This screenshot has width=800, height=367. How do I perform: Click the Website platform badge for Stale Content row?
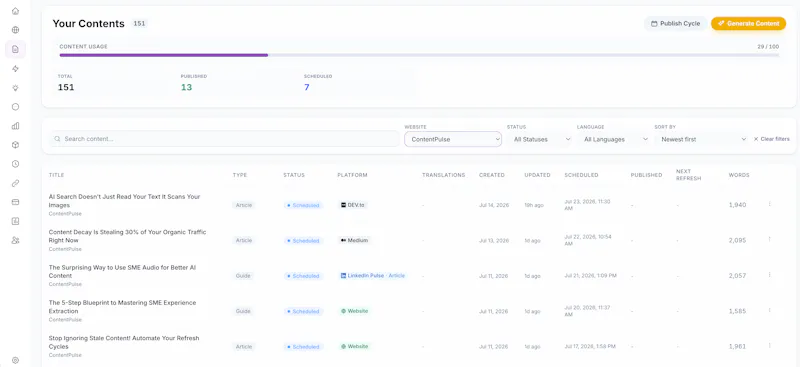[355, 346]
